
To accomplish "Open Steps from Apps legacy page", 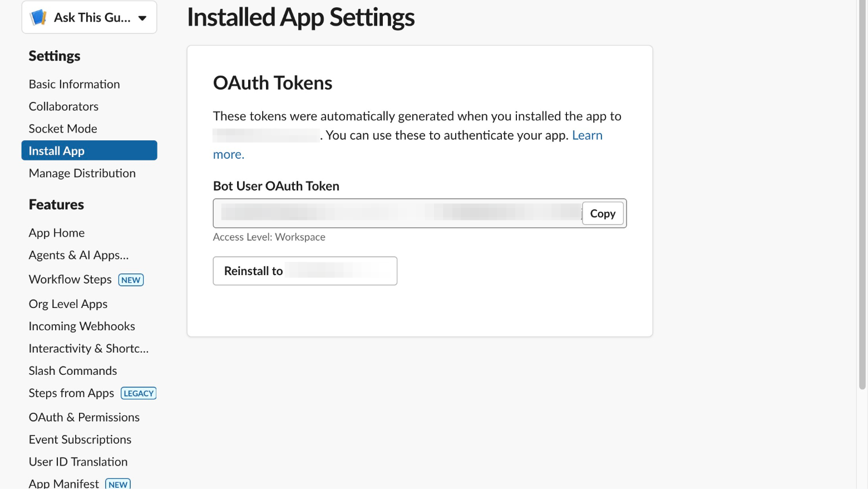I will pos(71,393).
